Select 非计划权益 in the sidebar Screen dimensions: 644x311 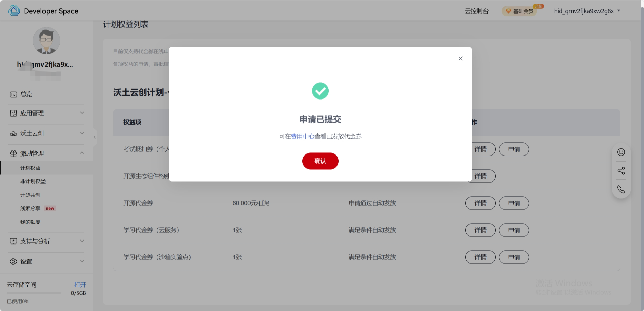[x=33, y=181]
